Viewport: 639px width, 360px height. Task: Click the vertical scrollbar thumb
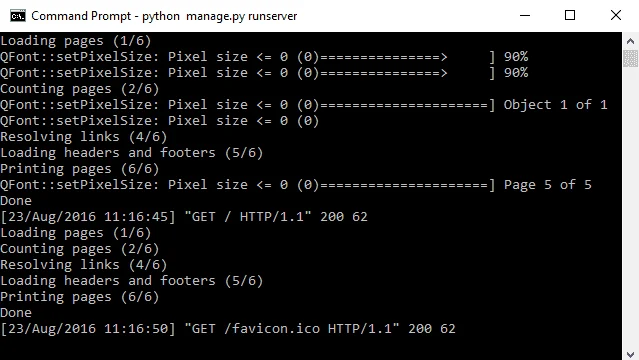(x=630, y=58)
